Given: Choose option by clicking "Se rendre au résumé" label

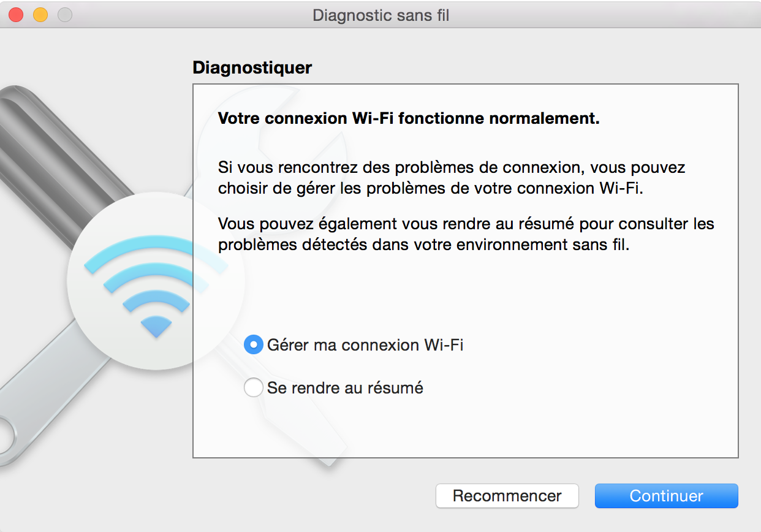Looking at the screenshot, I should [345, 387].
